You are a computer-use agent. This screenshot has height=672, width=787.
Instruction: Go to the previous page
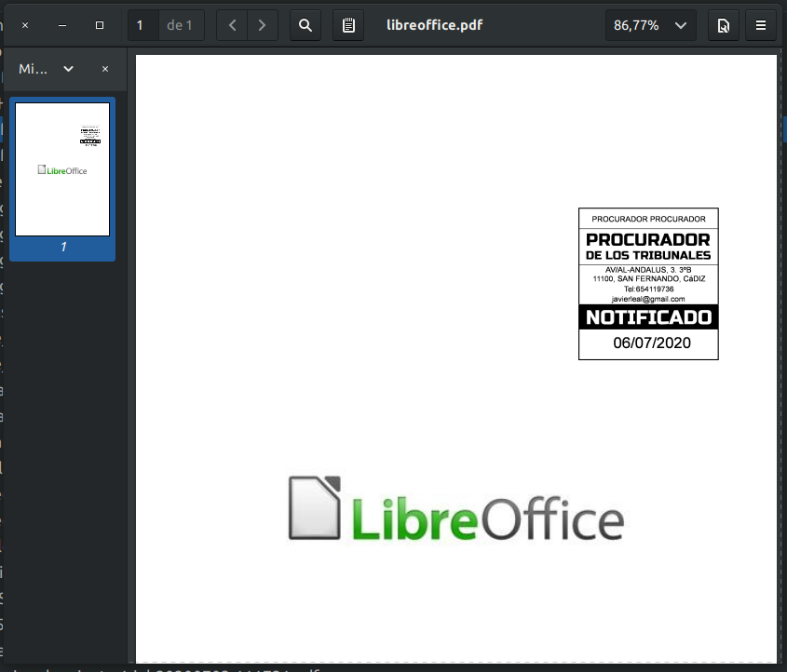[x=232, y=25]
